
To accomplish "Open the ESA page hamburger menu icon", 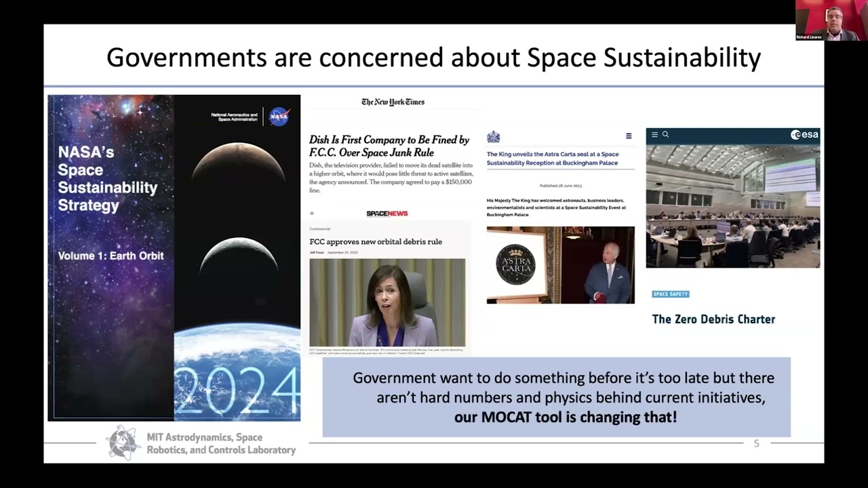I will click(x=654, y=135).
